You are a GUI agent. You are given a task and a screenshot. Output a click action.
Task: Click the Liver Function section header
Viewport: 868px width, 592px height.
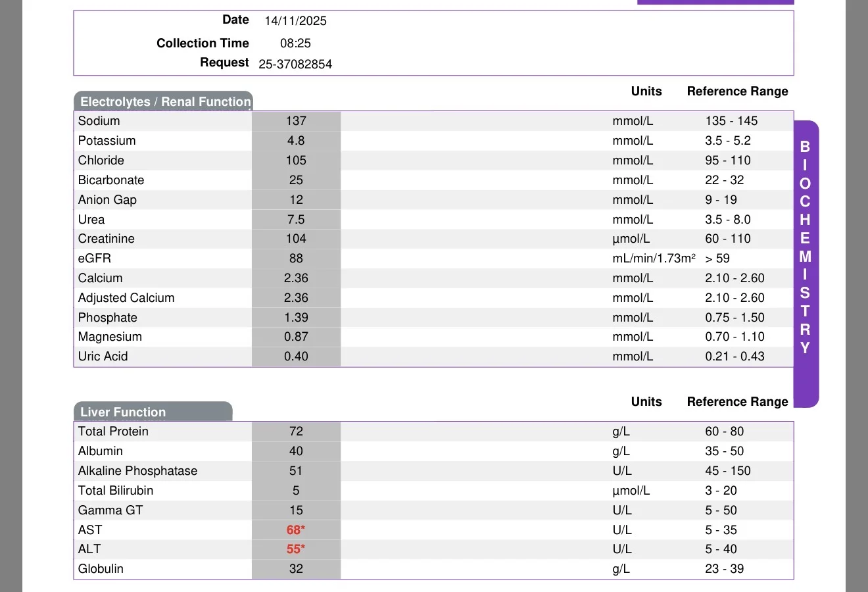click(x=153, y=412)
